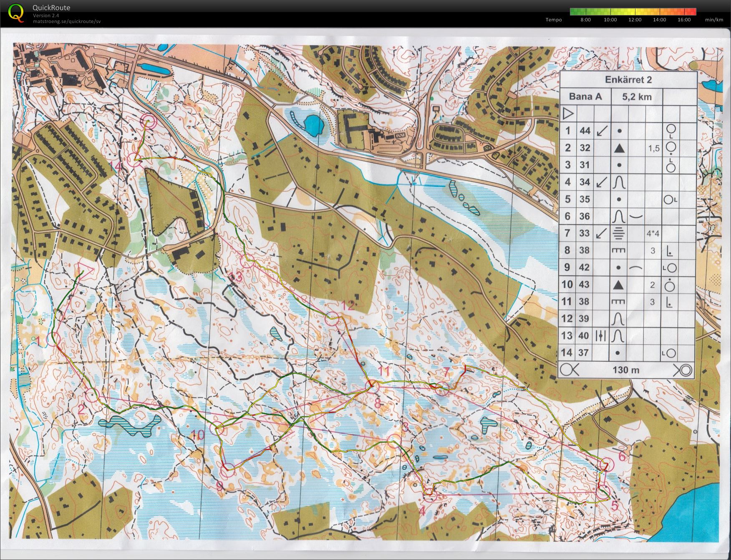Click the 16:00 tempo scale value
This screenshot has height=560, width=731.
click(684, 20)
